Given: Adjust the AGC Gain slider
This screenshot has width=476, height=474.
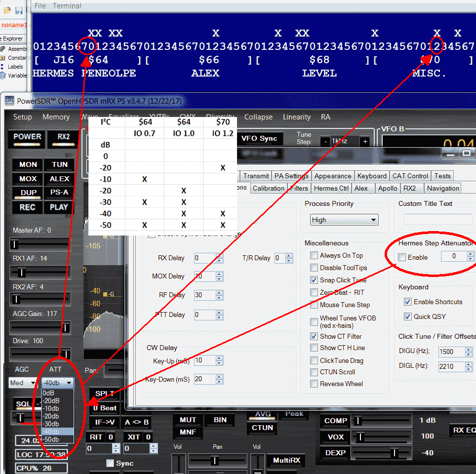Looking at the screenshot, I should coord(40,328).
